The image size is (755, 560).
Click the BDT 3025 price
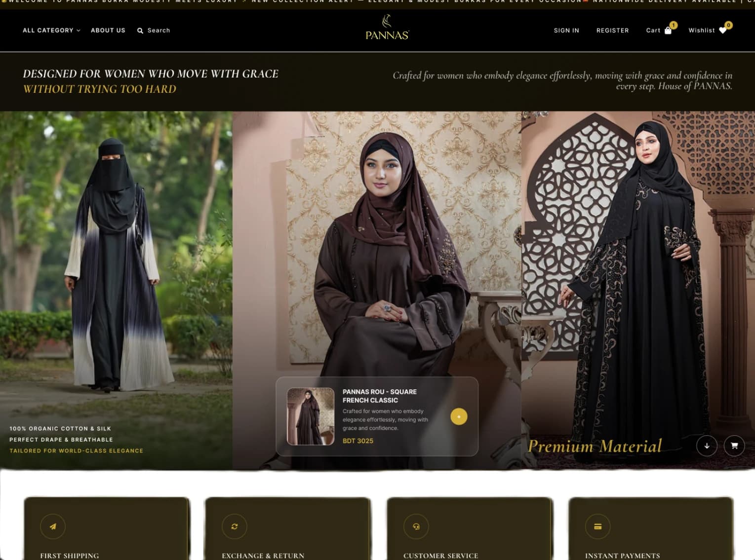pyautogui.click(x=358, y=441)
